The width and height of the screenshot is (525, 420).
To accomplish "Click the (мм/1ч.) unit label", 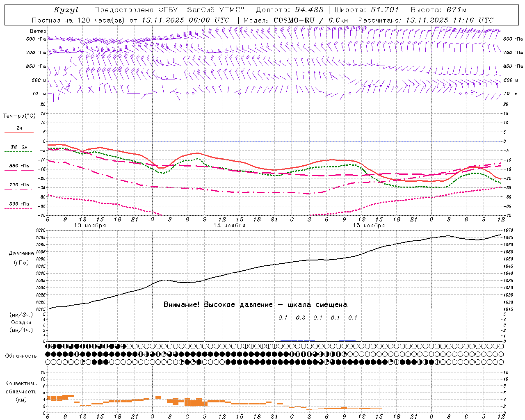I will pos(21,330).
